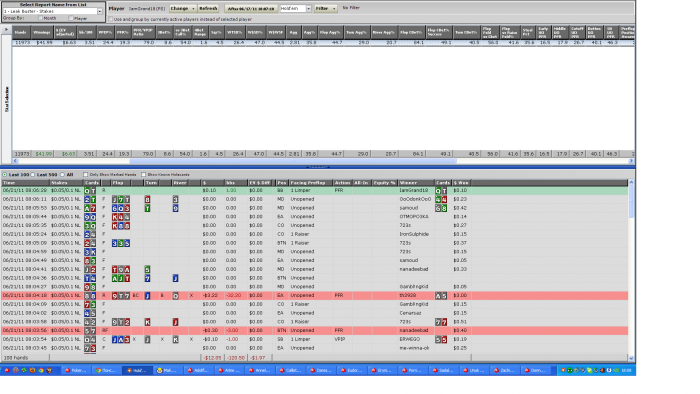Switch to Poker taskbar window
This screenshot has width=700, height=394.
pyautogui.click(x=75, y=370)
